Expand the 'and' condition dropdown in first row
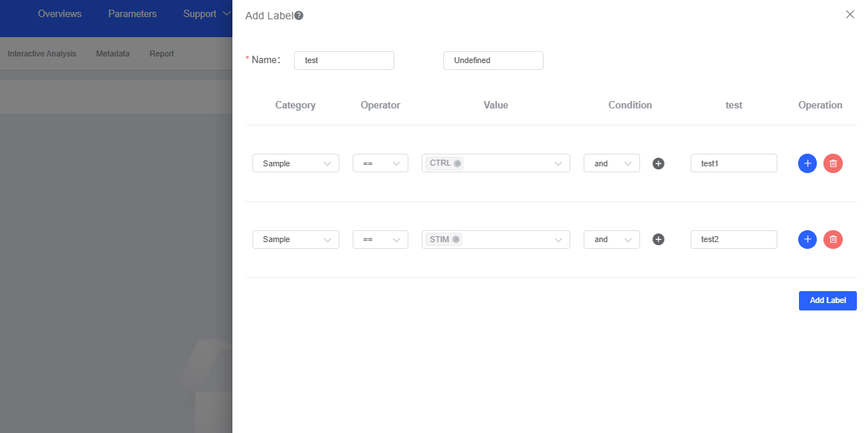868x433 pixels. (x=611, y=163)
